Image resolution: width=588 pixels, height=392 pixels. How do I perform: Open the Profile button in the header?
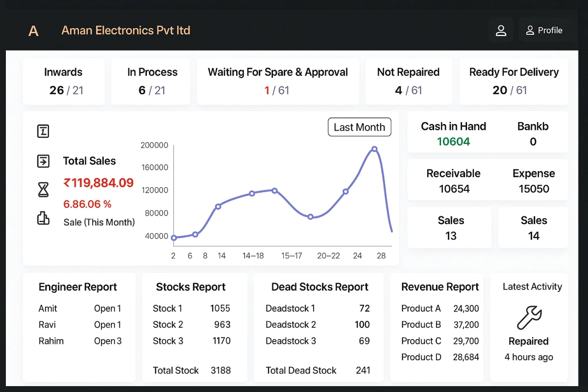coord(544,30)
